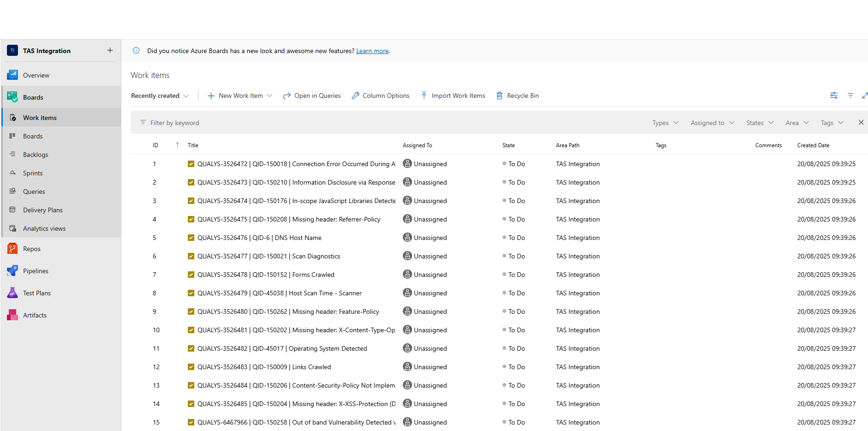Go to Sprints page
The image size is (868, 431).
pyautogui.click(x=61, y=173)
